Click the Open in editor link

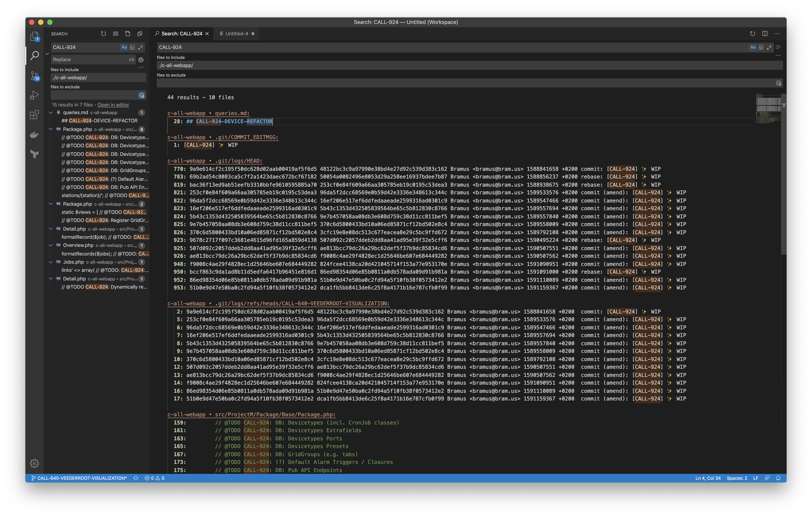click(x=113, y=105)
